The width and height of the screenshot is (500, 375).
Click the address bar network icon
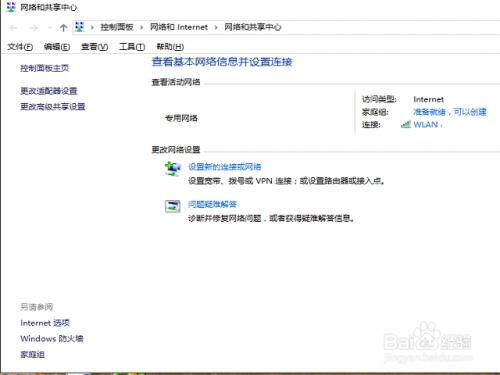coord(79,27)
